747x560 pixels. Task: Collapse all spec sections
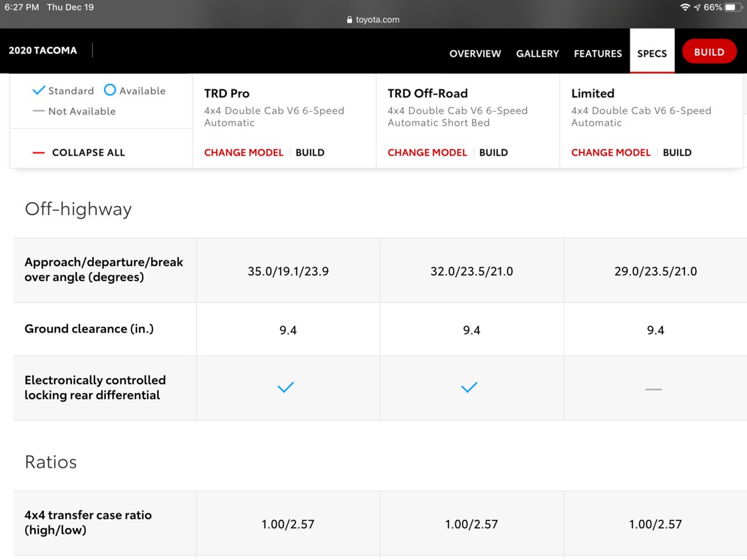pyautogui.click(x=79, y=152)
